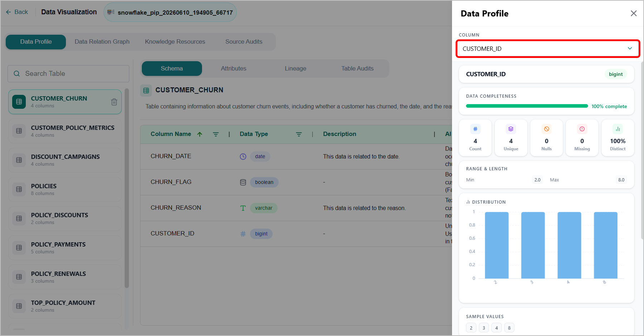Click the table icon beside CUSTOMER_CHURN heading
Image resolution: width=644 pixels, height=336 pixels.
click(x=146, y=91)
